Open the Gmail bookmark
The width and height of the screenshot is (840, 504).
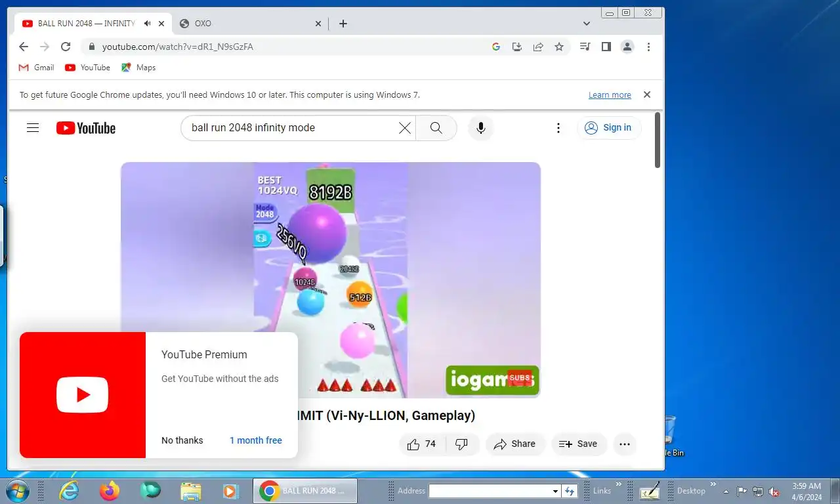pyautogui.click(x=36, y=68)
